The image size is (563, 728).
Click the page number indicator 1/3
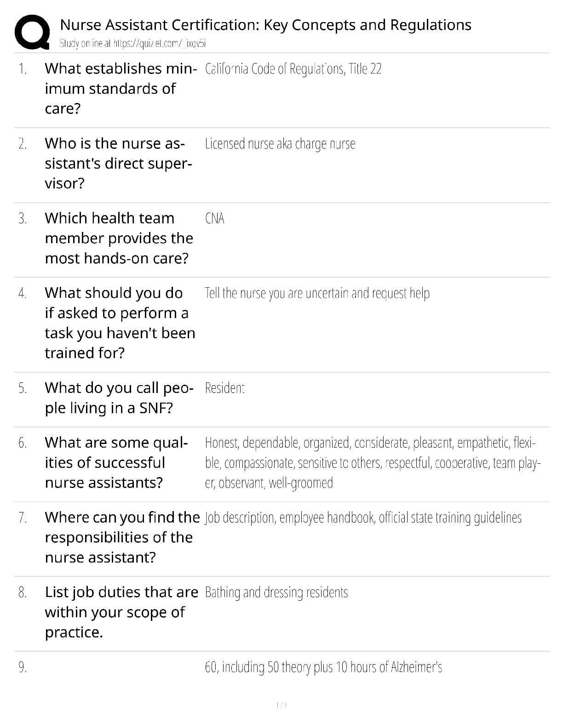pyautogui.click(x=281, y=705)
